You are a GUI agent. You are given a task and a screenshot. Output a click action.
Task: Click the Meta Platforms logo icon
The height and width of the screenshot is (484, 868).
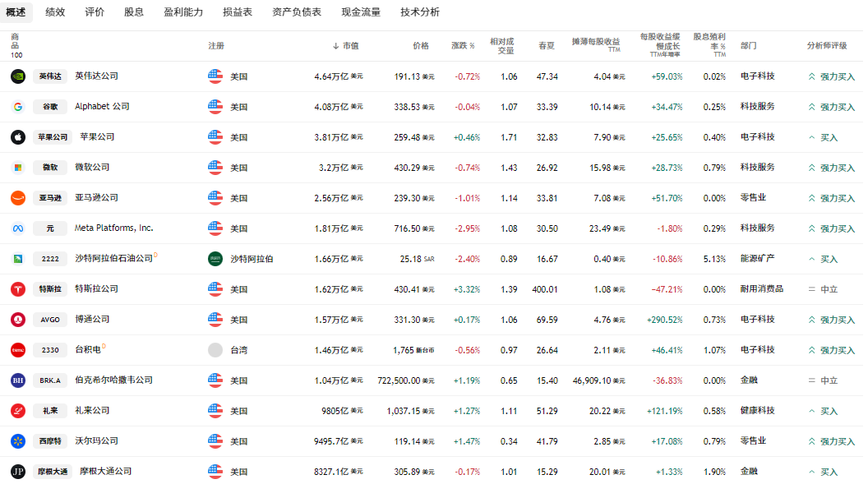click(x=18, y=228)
